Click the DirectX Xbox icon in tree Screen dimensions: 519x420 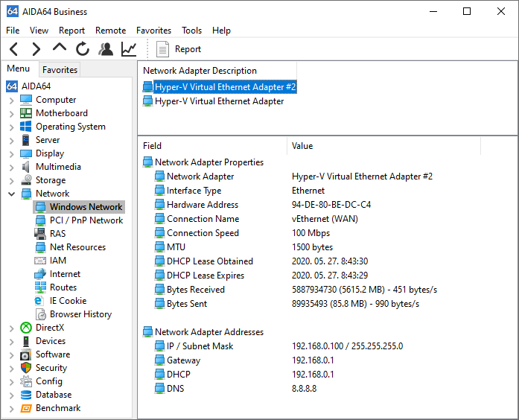coord(26,328)
